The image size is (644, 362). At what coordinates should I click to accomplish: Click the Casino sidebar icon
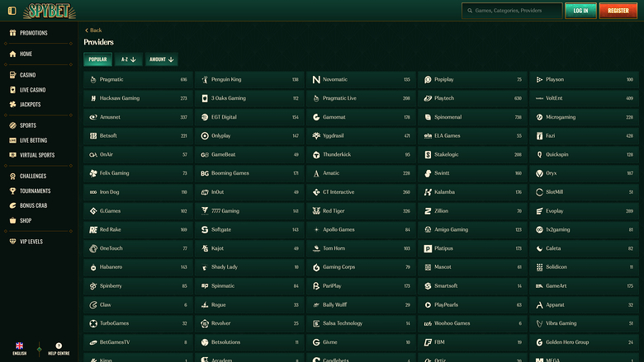(x=12, y=75)
